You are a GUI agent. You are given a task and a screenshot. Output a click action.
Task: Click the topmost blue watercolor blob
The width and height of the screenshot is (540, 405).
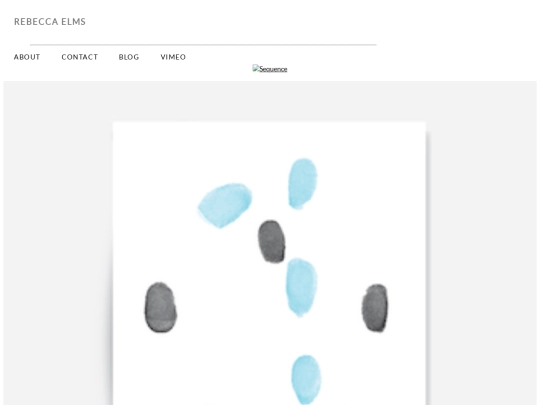pos(303,184)
